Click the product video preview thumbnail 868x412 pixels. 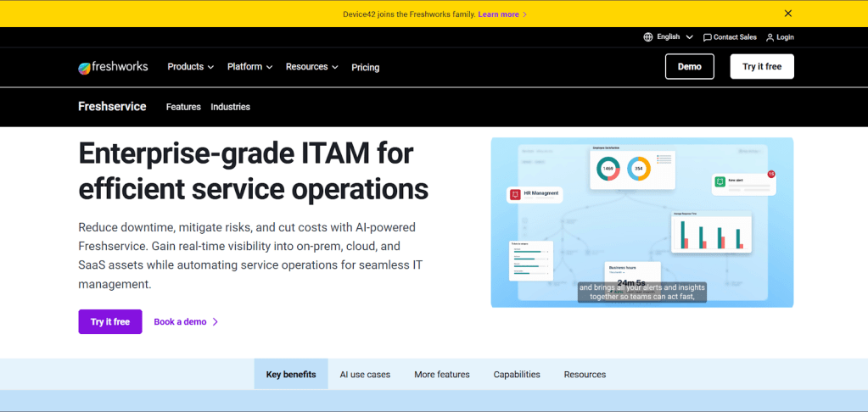click(641, 223)
